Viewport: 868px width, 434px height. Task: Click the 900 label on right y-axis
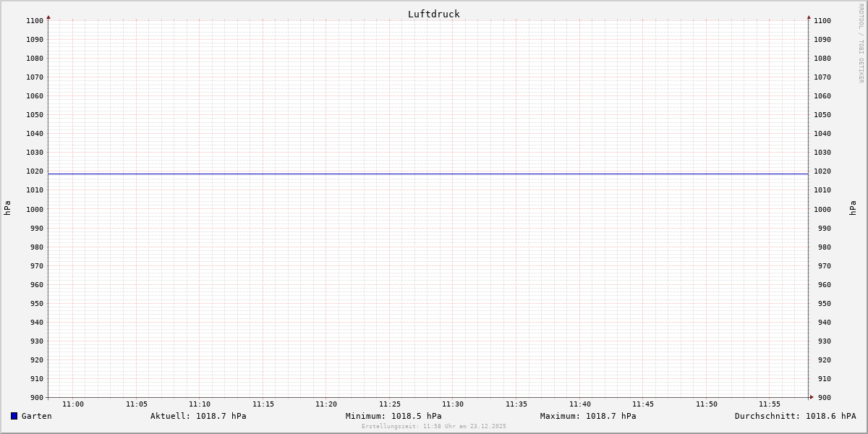tap(822, 398)
